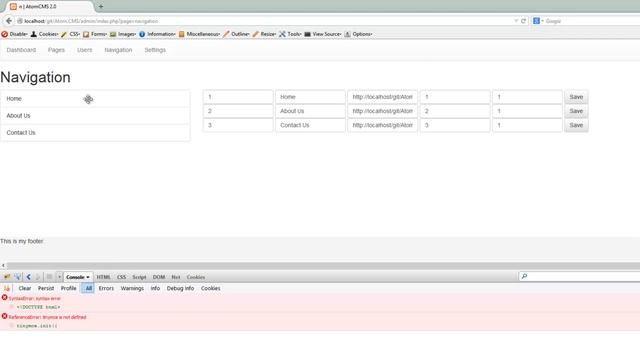The image size is (640, 360).
Task: Click the Home label input field
Action: 310,97
